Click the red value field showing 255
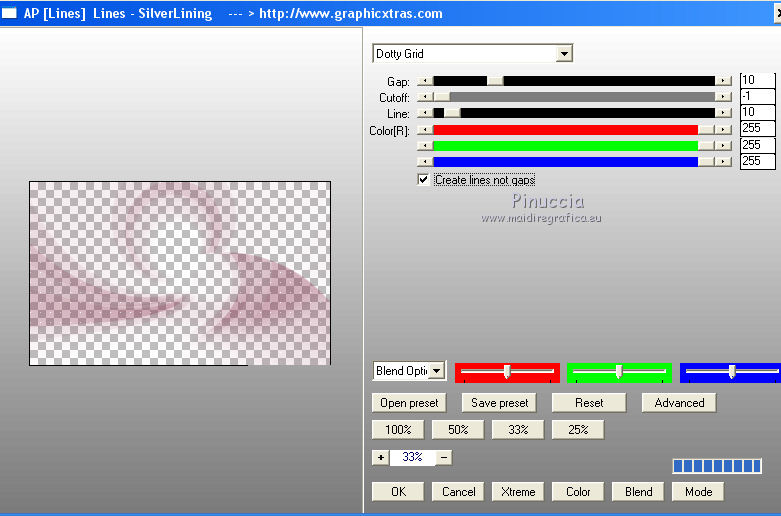This screenshot has height=516, width=781. pos(758,129)
